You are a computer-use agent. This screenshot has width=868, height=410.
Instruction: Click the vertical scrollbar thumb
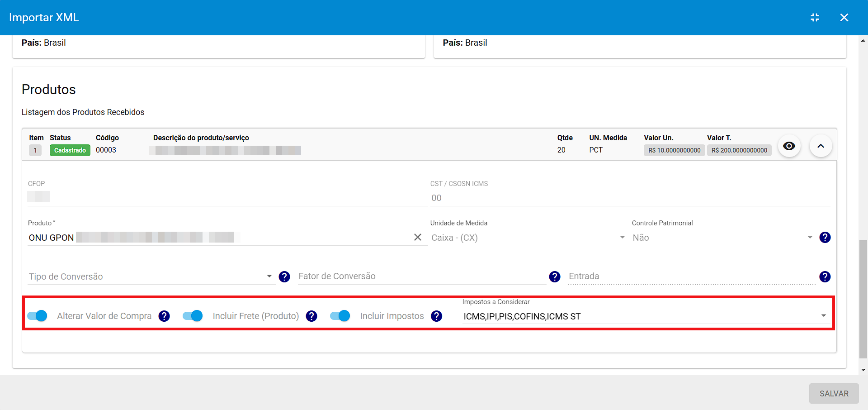(863, 299)
